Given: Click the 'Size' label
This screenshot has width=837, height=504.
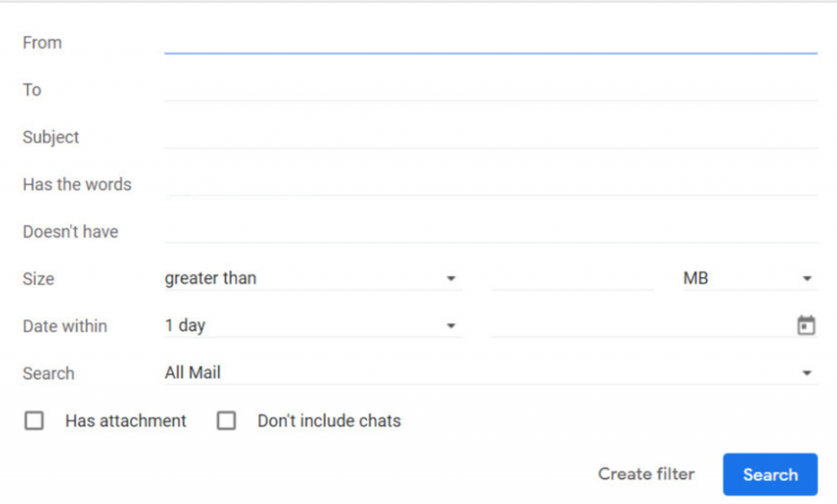Looking at the screenshot, I should pos(38,279).
